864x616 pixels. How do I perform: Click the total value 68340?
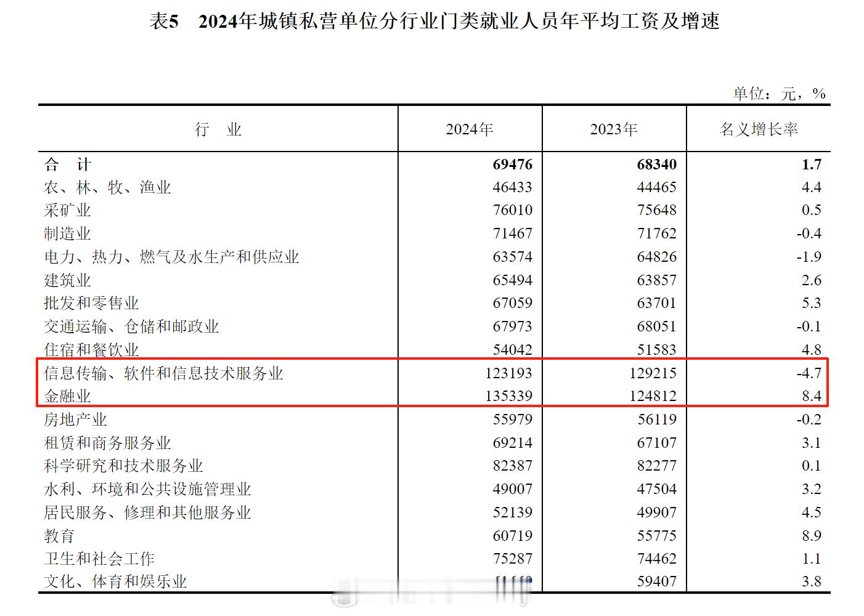tap(657, 164)
